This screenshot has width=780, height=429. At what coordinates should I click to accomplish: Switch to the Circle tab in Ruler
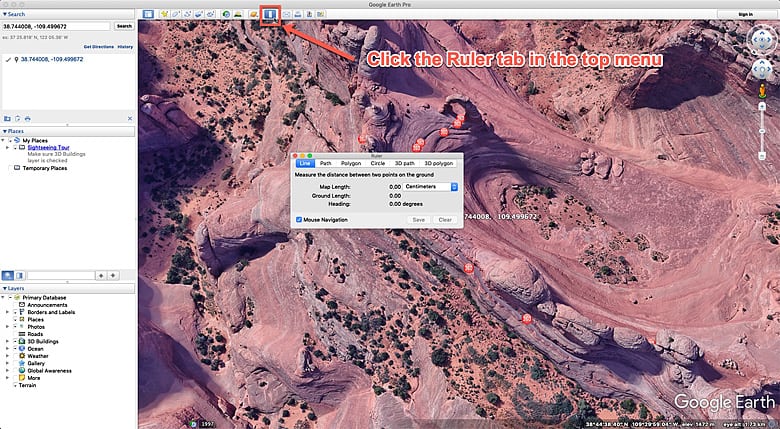tap(378, 163)
